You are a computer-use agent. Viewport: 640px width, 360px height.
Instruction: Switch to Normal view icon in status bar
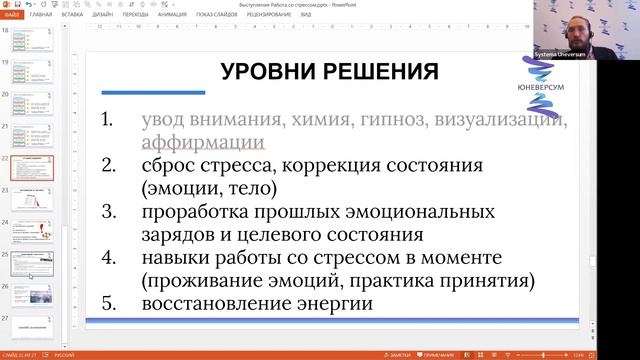[467, 355]
